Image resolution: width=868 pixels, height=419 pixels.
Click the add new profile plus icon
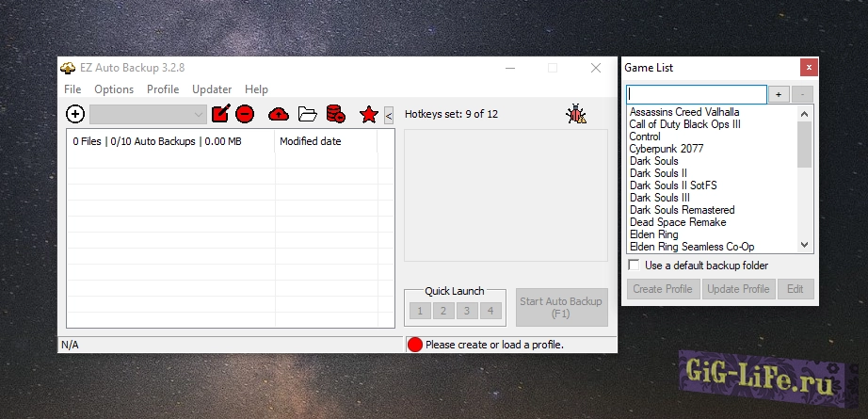pos(75,115)
